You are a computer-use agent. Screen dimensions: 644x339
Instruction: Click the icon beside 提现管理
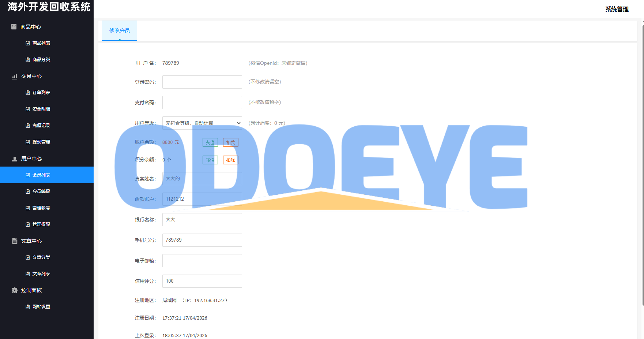[28, 142]
